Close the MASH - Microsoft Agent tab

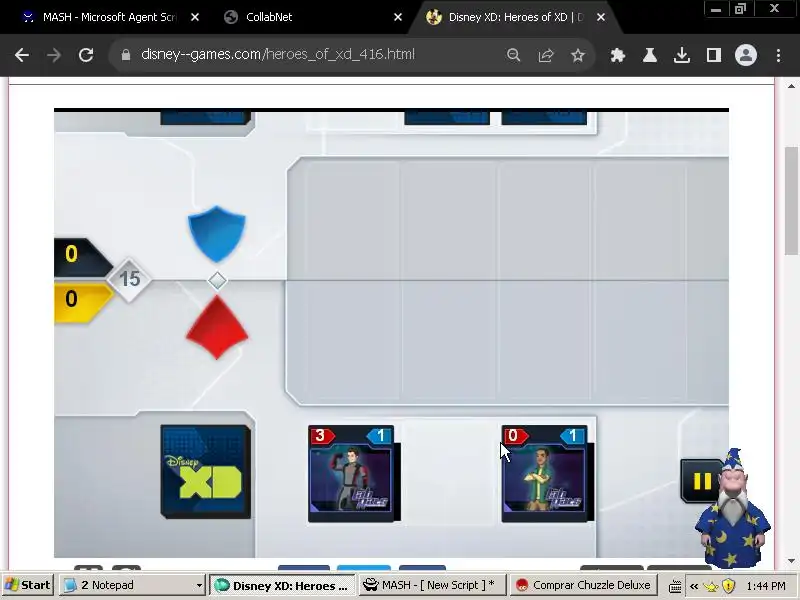coord(194,17)
